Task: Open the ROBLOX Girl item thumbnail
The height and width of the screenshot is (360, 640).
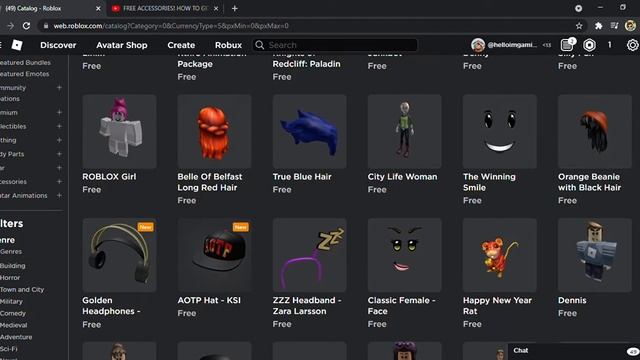Action: pyautogui.click(x=119, y=131)
